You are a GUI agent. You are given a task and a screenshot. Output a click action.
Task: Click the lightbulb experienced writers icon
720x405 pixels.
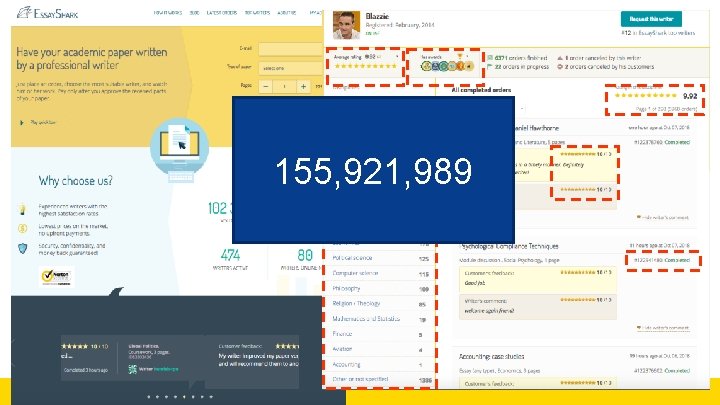pyautogui.click(x=22, y=209)
